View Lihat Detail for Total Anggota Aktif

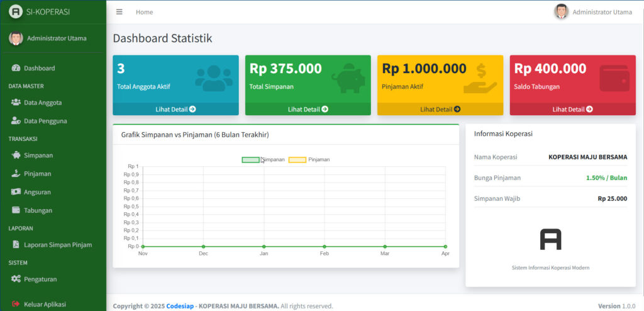coord(175,109)
